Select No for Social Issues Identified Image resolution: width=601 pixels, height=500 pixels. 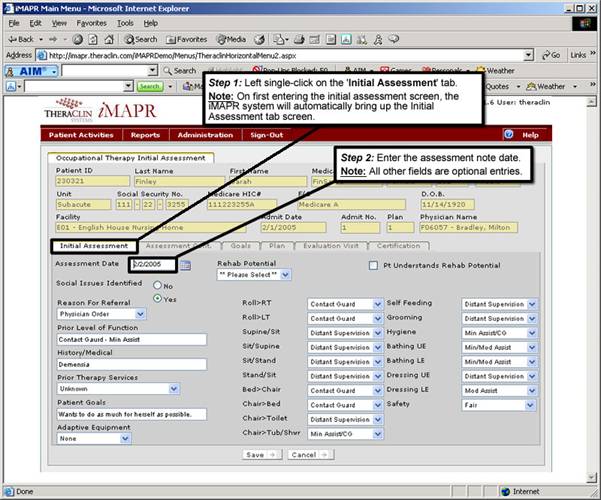click(x=156, y=285)
